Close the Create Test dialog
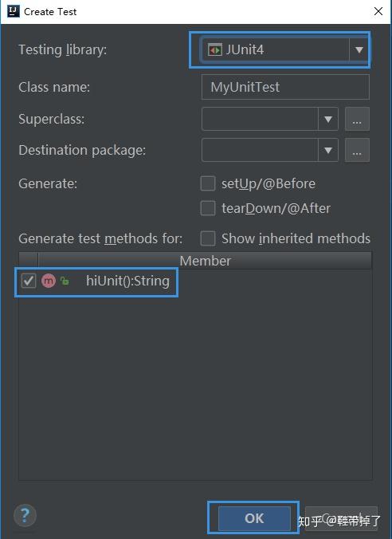This screenshot has height=539, width=392. (x=378, y=11)
